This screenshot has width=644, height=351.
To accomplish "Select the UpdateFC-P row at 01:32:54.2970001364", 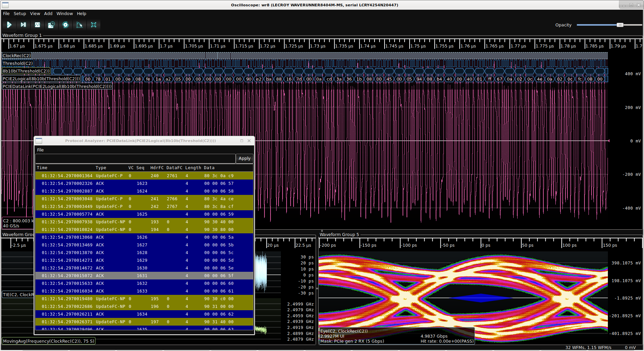I will pyautogui.click(x=144, y=176).
